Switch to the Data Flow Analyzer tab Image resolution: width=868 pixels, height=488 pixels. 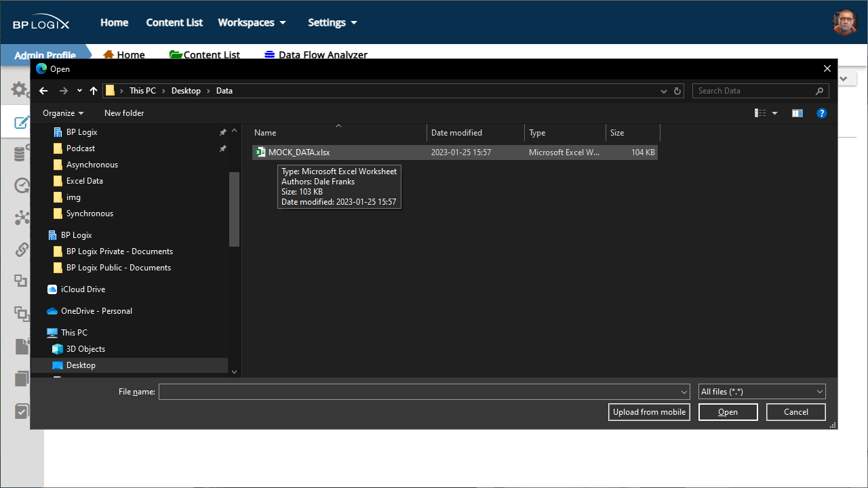coord(316,55)
